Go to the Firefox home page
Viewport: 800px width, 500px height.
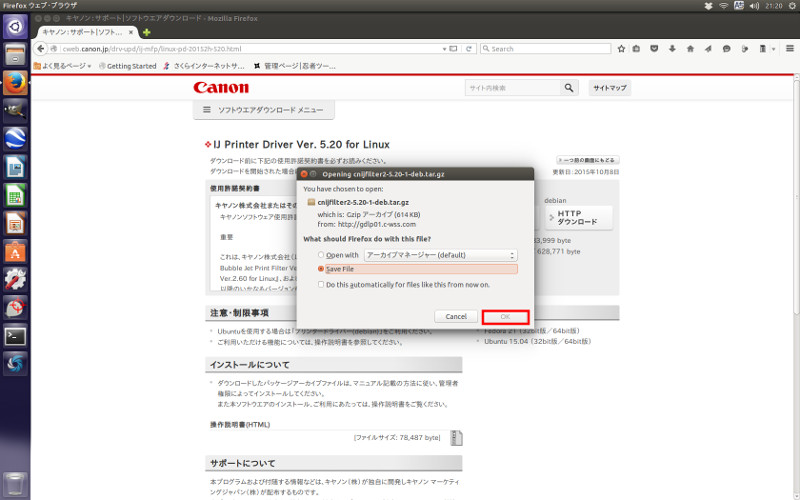(x=690, y=48)
